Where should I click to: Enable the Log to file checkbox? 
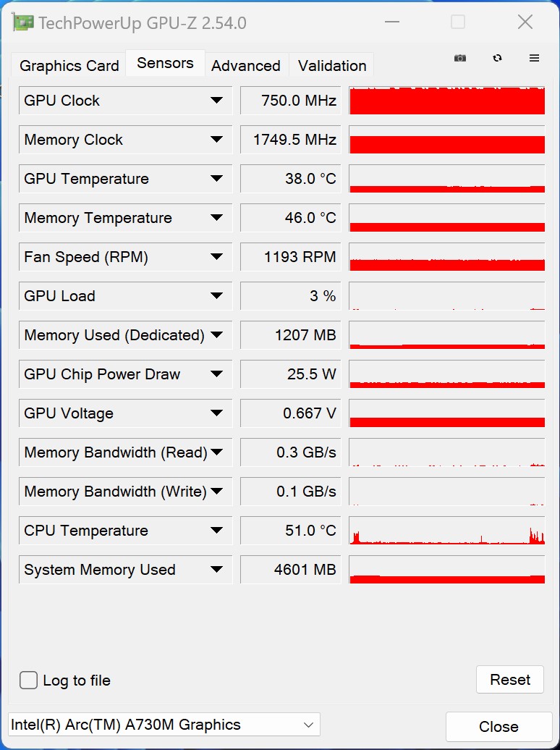pos(29,681)
